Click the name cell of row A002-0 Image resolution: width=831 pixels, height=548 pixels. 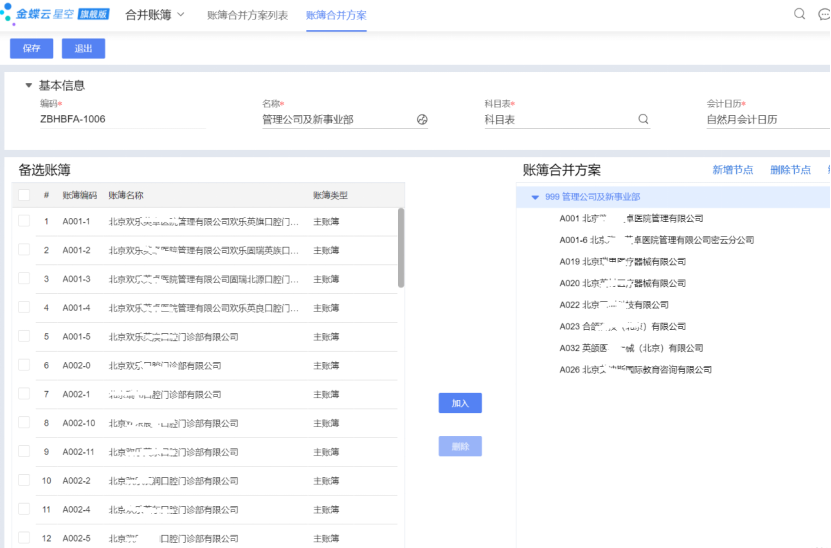click(165, 366)
